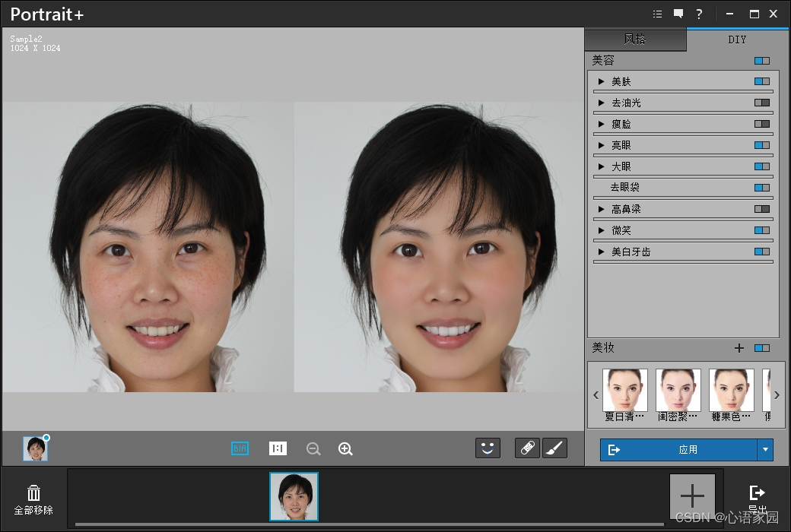Image resolution: width=791 pixels, height=532 pixels.
Task: Toggle the 去眼袋 switch
Action: click(762, 188)
